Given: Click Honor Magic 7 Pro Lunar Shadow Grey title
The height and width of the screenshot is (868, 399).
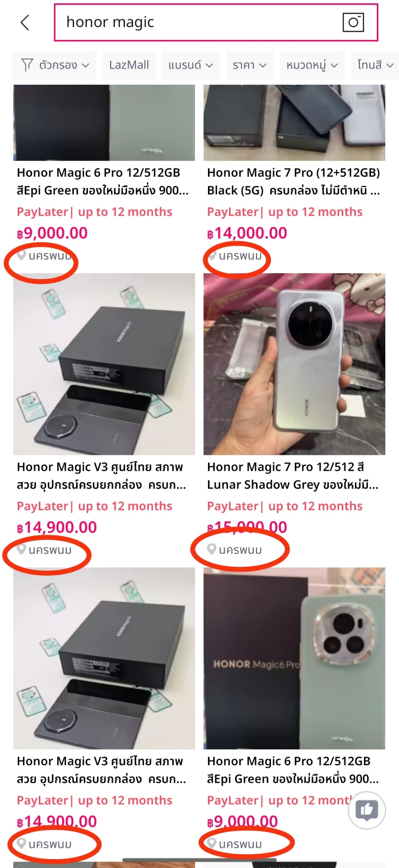Looking at the screenshot, I should (x=293, y=476).
